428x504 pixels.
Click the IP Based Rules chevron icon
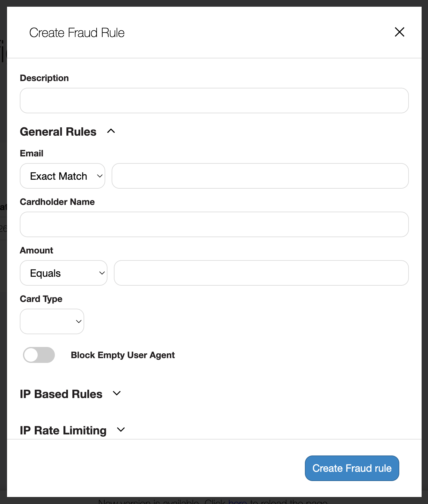(x=116, y=394)
